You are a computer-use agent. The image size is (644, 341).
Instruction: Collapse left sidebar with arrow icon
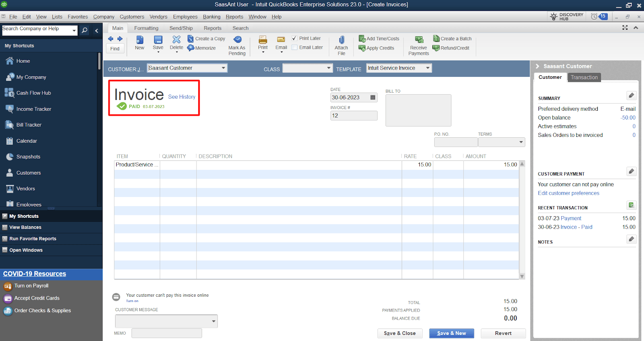pyautogui.click(x=97, y=31)
